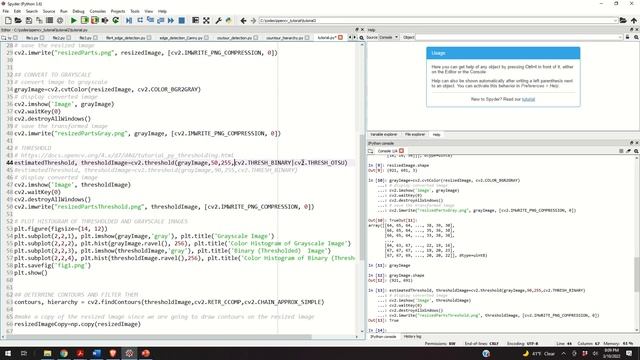Browse for a working directory
This screenshot has height=360, width=640.
tap(623, 20)
